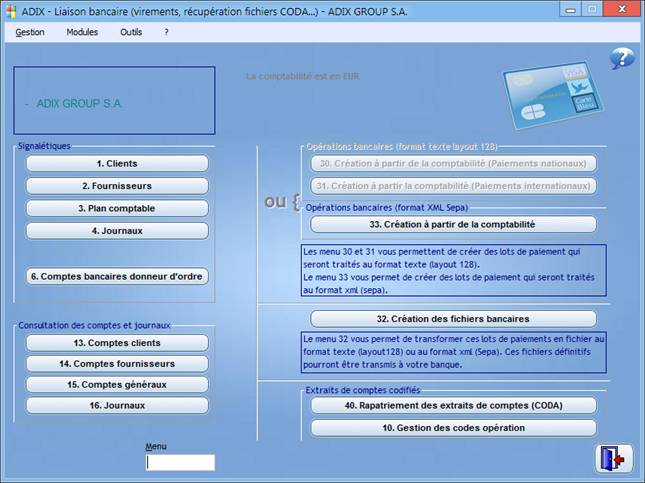Open 3. Plan comptable
Viewport: 645px width, 483px height.
tap(117, 208)
